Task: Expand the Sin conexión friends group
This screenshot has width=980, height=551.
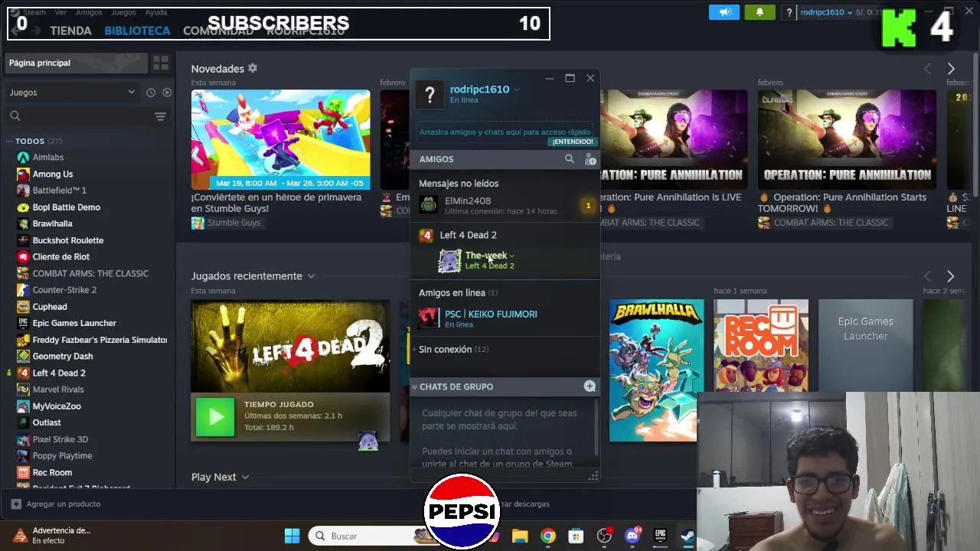Action: pos(453,349)
